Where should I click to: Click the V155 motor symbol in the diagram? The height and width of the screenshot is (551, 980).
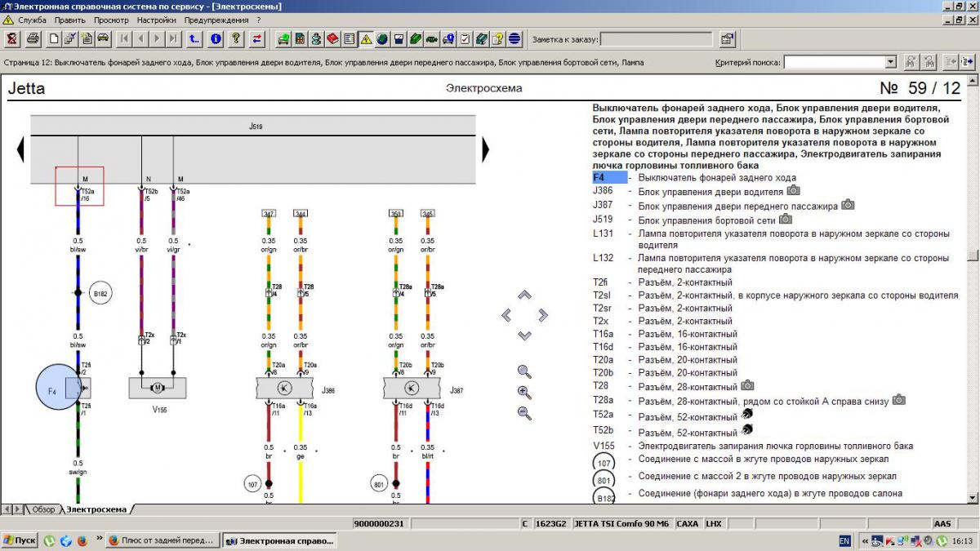pos(158,388)
